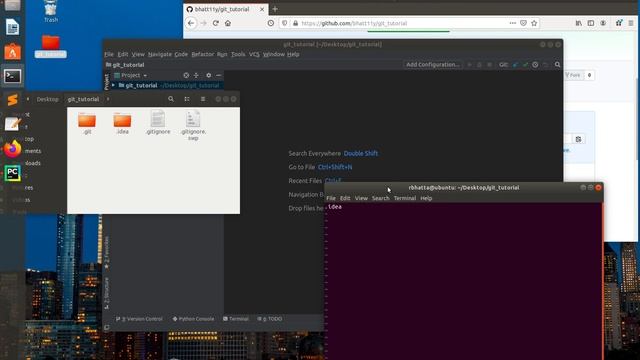Click Add Configuration button in PyCharm
This screenshot has height=360, width=640.
[432, 64]
